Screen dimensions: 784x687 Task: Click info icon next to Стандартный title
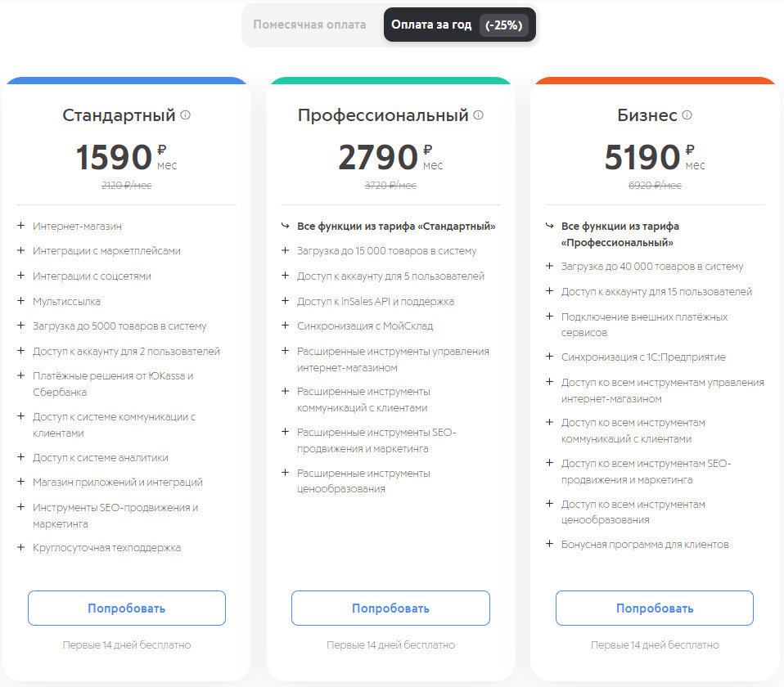(x=185, y=115)
